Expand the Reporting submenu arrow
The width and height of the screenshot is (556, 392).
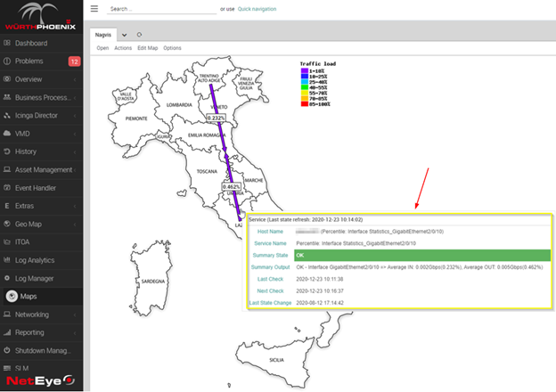[x=75, y=332]
